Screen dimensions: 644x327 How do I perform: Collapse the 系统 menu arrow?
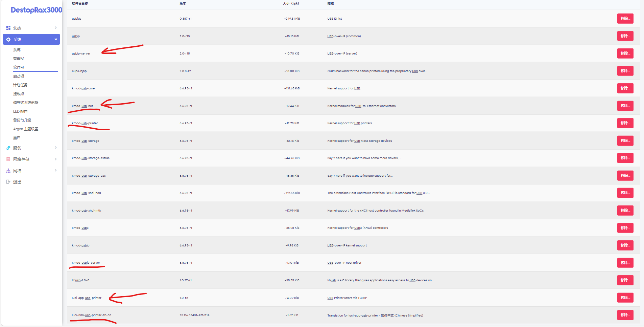[x=56, y=39]
